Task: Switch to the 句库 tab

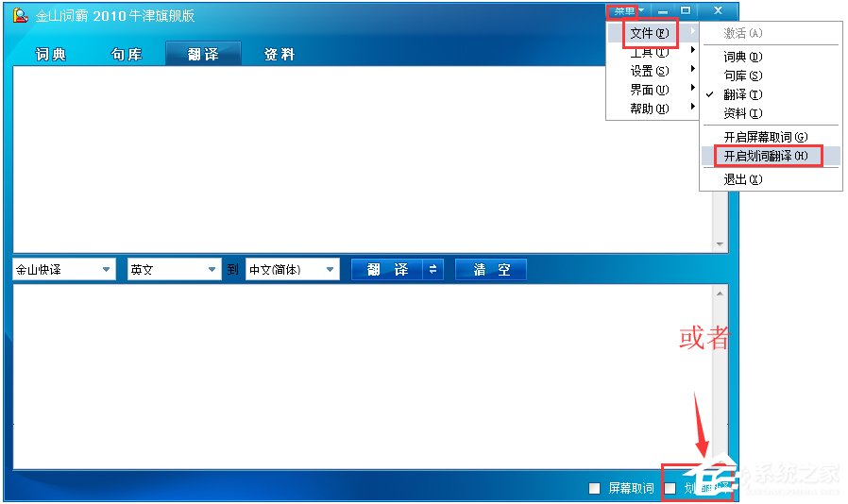Action: (x=127, y=54)
